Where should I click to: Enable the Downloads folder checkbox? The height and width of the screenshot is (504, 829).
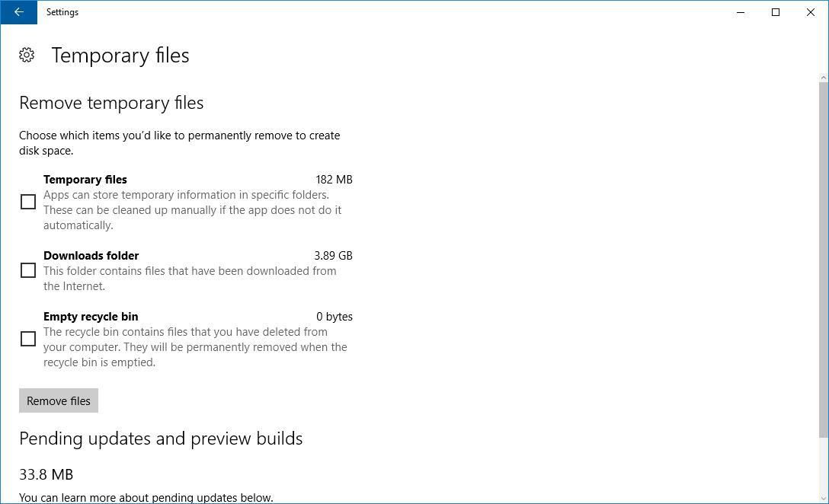[x=28, y=270]
